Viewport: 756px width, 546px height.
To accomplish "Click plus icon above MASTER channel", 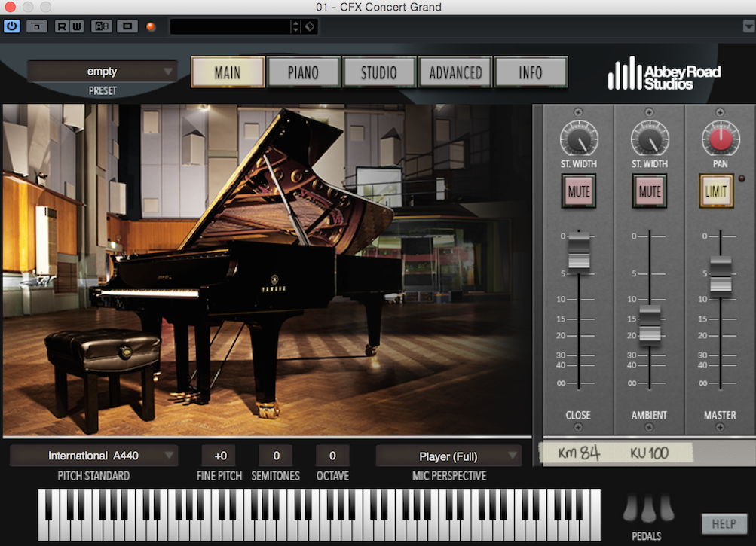I will click(x=720, y=112).
